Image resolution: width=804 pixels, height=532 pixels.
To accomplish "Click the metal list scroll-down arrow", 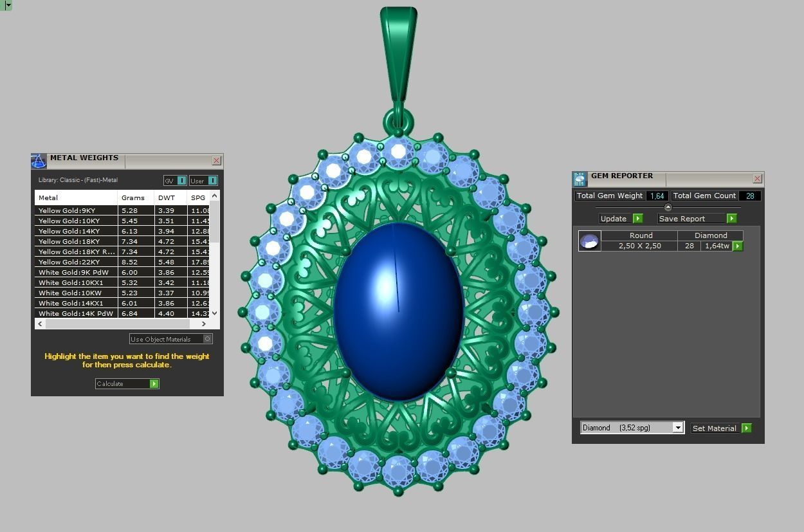I will [215, 313].
